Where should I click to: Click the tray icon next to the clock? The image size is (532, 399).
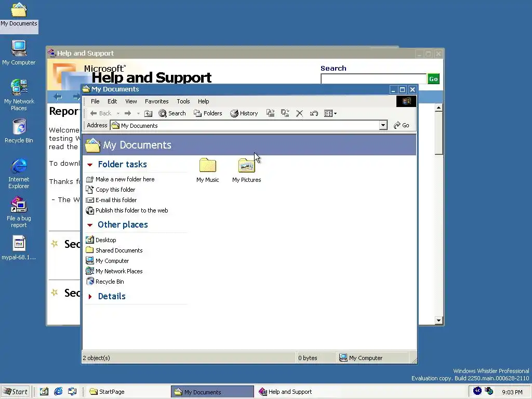[x=488, y=391]
